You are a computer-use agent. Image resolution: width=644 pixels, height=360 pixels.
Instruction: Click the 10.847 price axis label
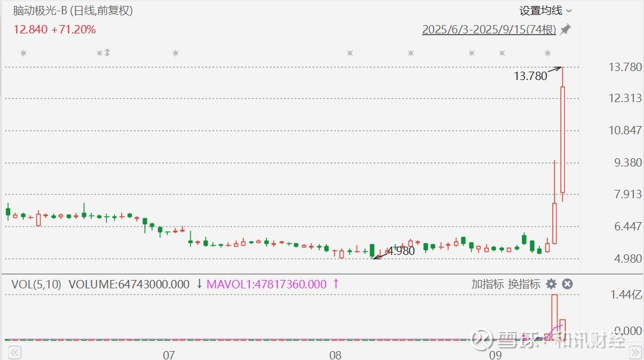click(625, 130)
